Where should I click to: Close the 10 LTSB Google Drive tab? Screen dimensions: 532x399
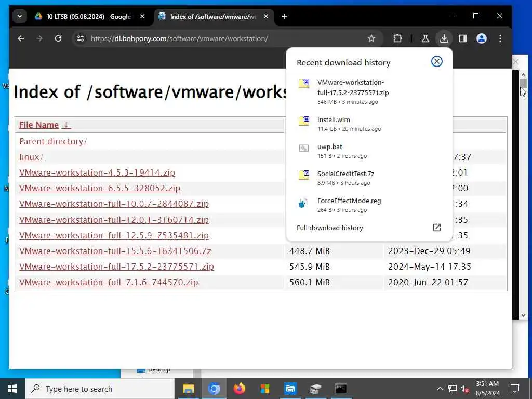point(142,16)
